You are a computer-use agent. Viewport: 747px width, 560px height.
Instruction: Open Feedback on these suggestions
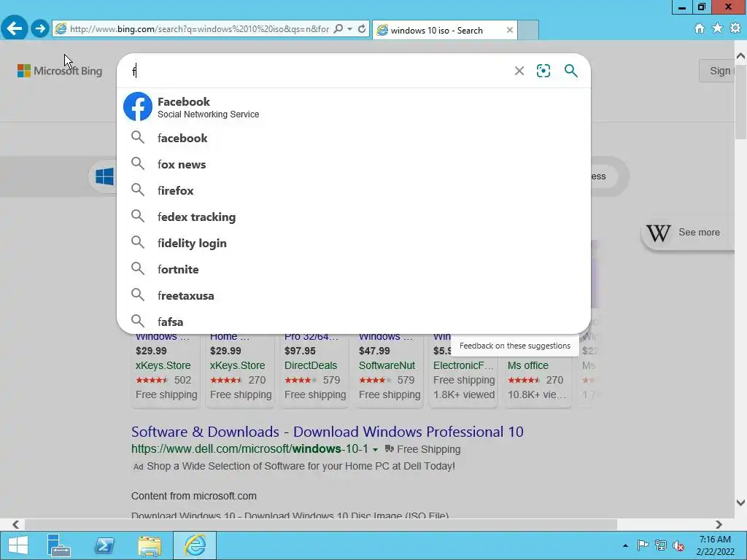point(514,346)
